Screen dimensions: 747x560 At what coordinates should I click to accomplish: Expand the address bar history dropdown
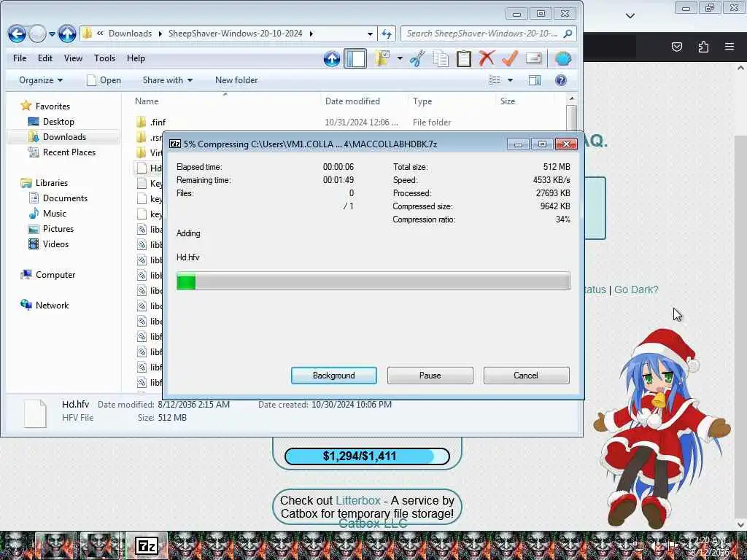tap(370, 34)
